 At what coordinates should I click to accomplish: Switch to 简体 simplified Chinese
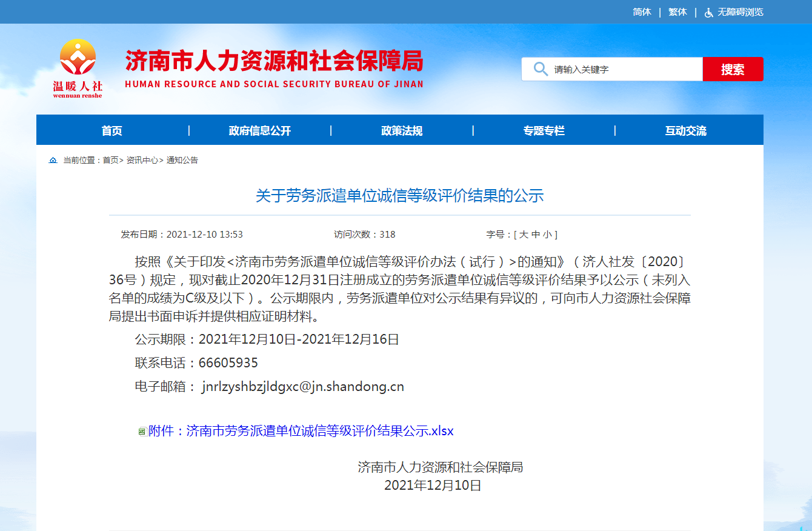(642, 12)
